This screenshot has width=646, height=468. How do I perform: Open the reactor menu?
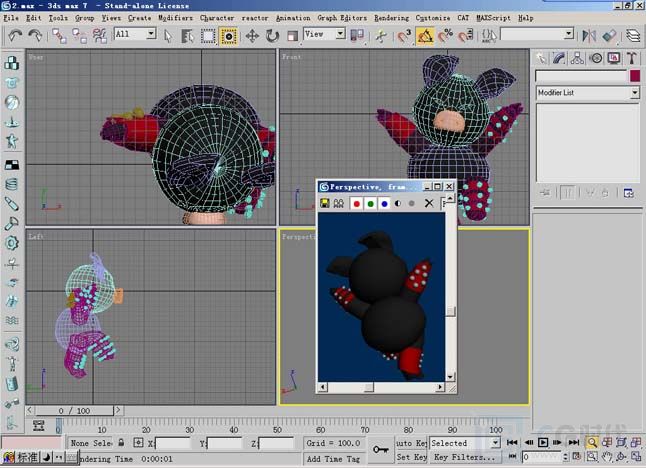point(255,18)
